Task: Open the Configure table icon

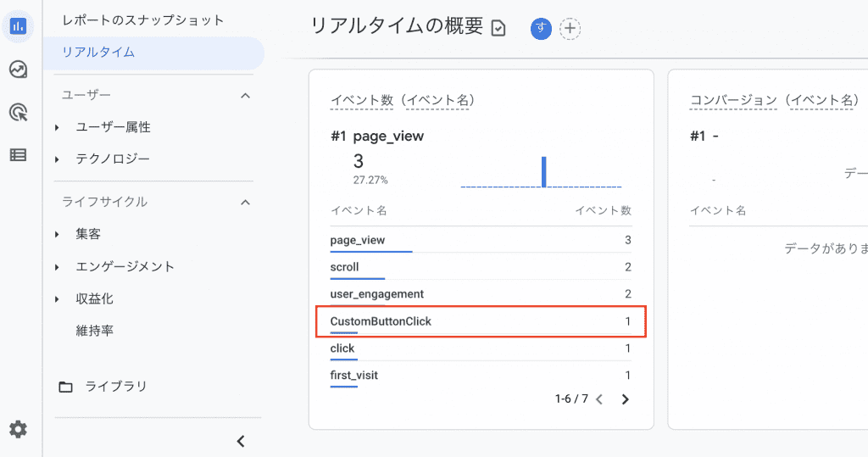Action: [x=19, y=155]
